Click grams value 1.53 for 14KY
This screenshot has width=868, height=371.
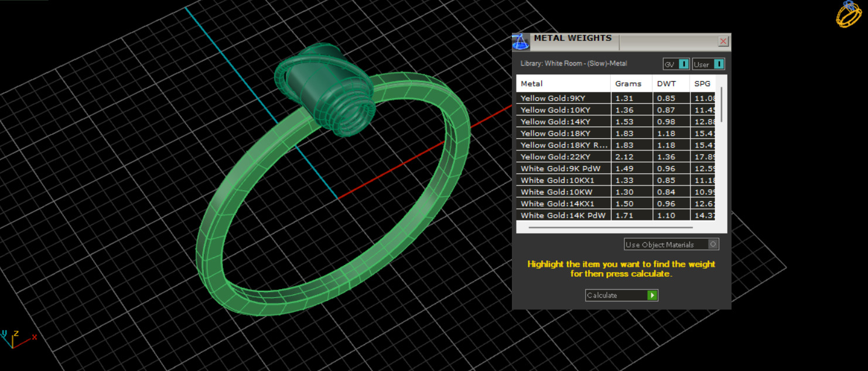click(x=624, y=122)
